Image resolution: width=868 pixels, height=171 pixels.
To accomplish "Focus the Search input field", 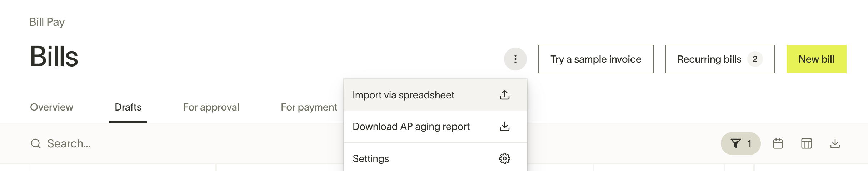I will point(186,143).
